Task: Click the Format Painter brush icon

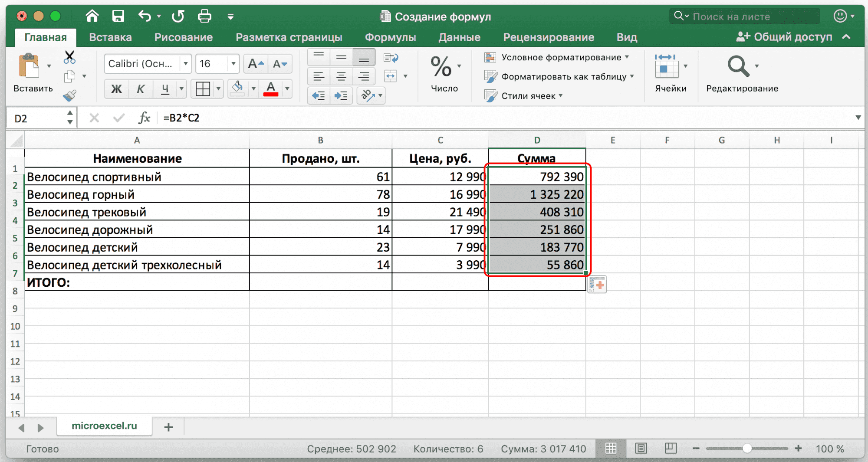Action: [69, 95]
